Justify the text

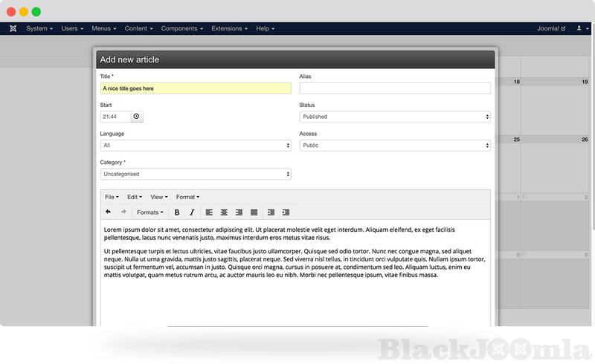[254, 212]
